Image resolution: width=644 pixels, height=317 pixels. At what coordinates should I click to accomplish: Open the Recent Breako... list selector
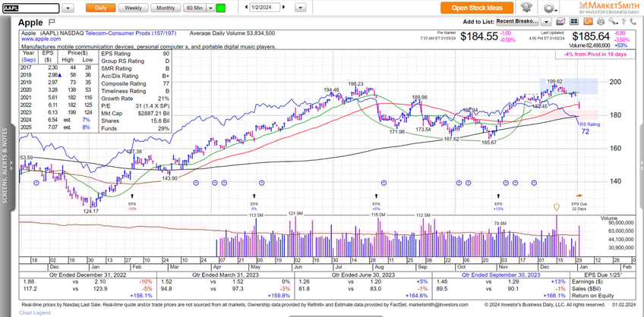519,21
